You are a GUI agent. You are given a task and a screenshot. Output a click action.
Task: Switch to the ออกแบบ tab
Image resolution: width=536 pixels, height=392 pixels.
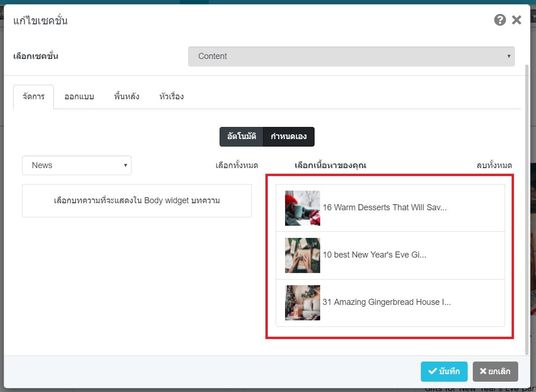(x=79, y=97)
